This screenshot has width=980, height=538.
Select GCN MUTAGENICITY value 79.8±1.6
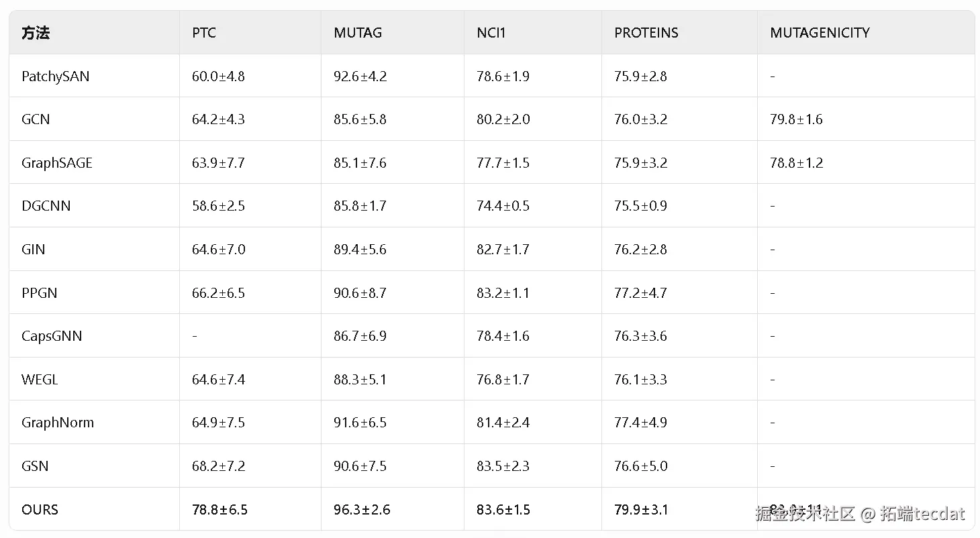click(x=796, y=119)
